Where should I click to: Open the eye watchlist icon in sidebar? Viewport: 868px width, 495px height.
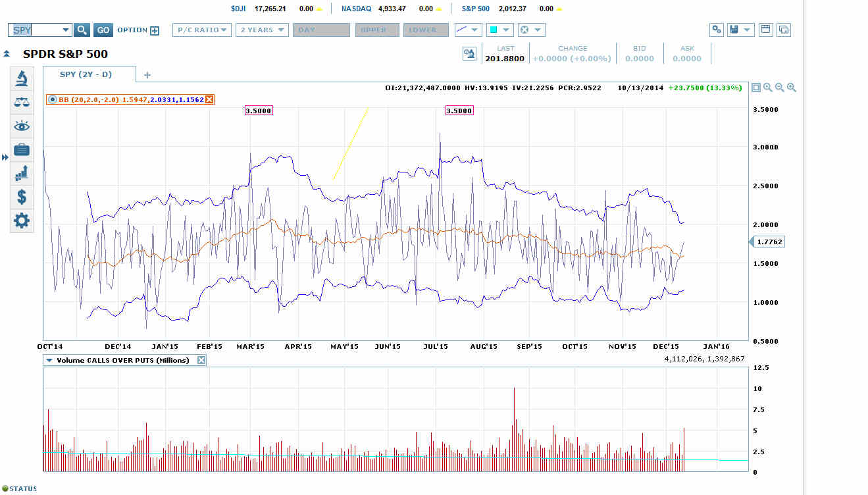[x=22, y=126]
